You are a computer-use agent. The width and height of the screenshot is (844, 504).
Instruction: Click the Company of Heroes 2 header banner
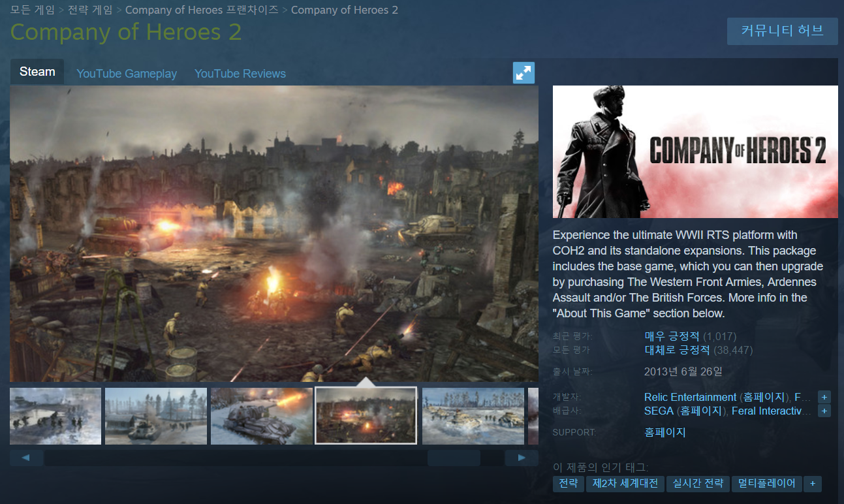point(695,151)
